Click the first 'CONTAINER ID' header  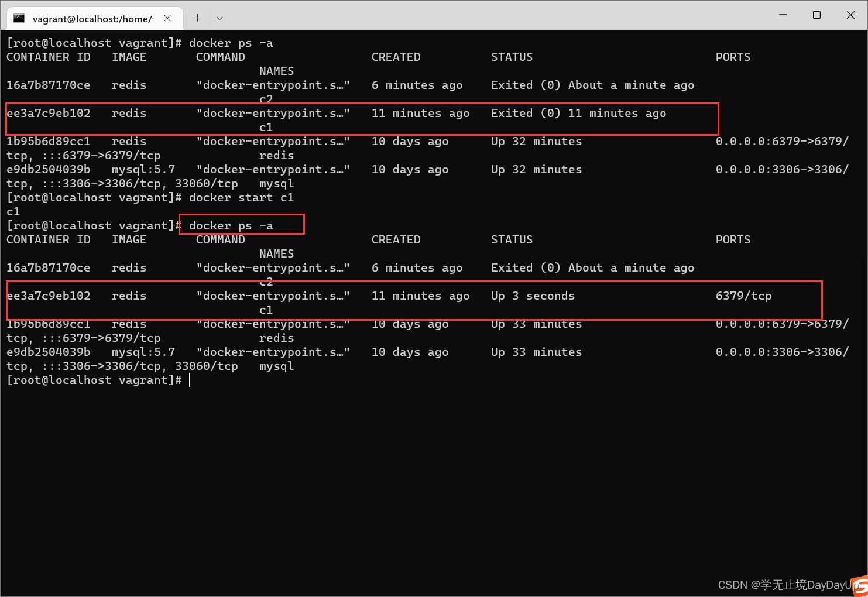click(x=49, y=57)
